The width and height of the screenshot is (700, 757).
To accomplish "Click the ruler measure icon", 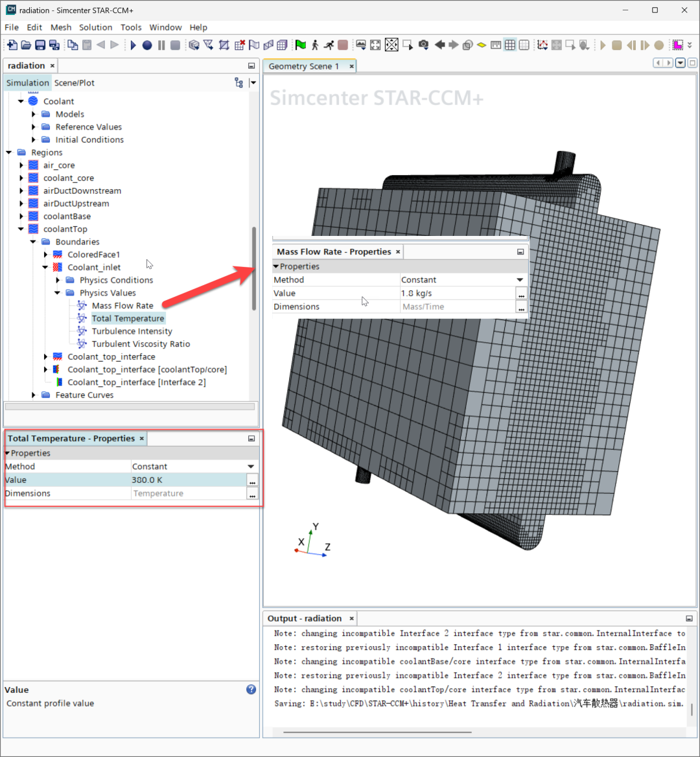I will (x=496, y=45).
